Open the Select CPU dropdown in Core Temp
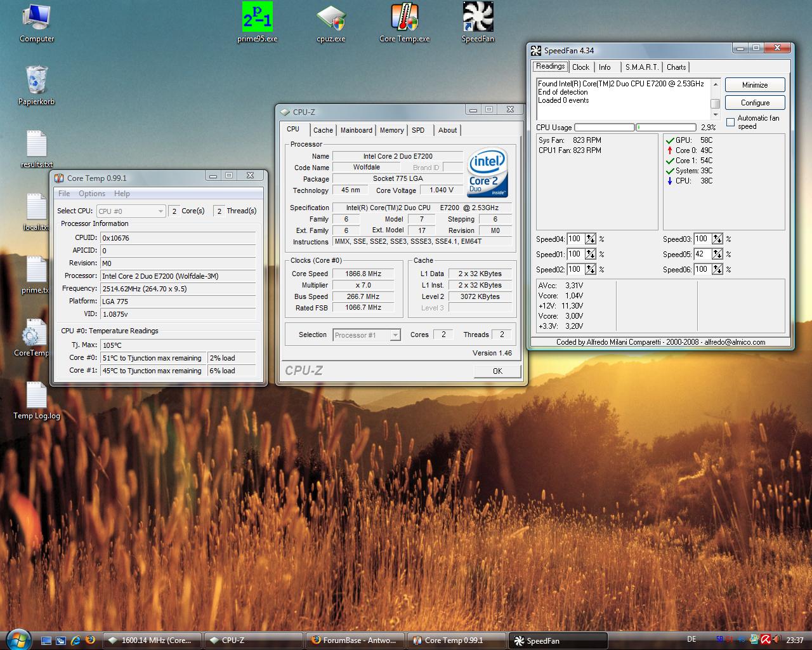The image size is (812, 650). click(x=131, y=211)
